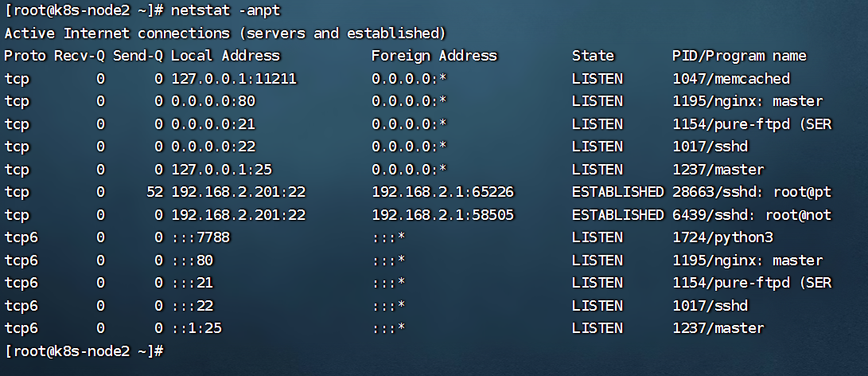This screenshot has width=868, height=376.
Task: Click the Send-Q value 52
Action: pyautogui.click(x=155, y=193)
